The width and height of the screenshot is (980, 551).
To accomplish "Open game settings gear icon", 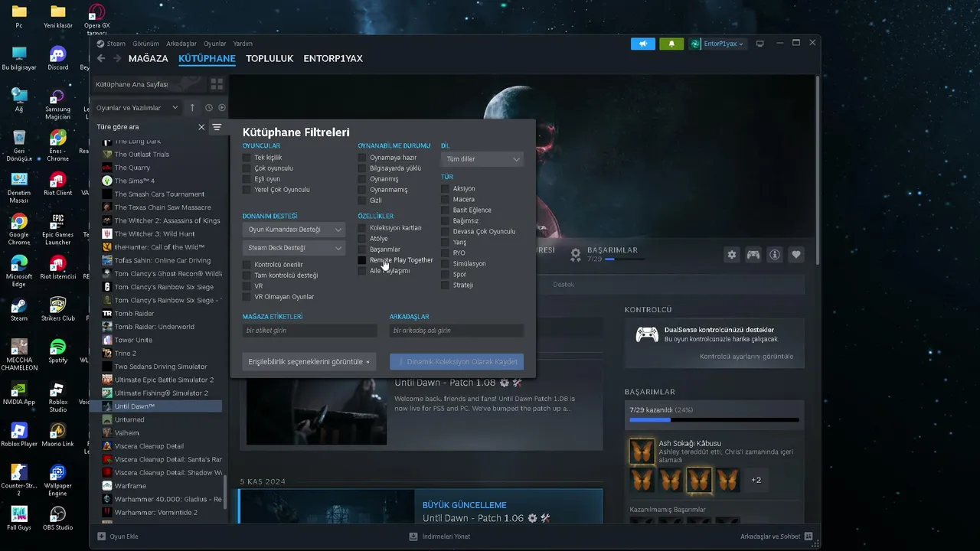I will [x=732, y=255].
